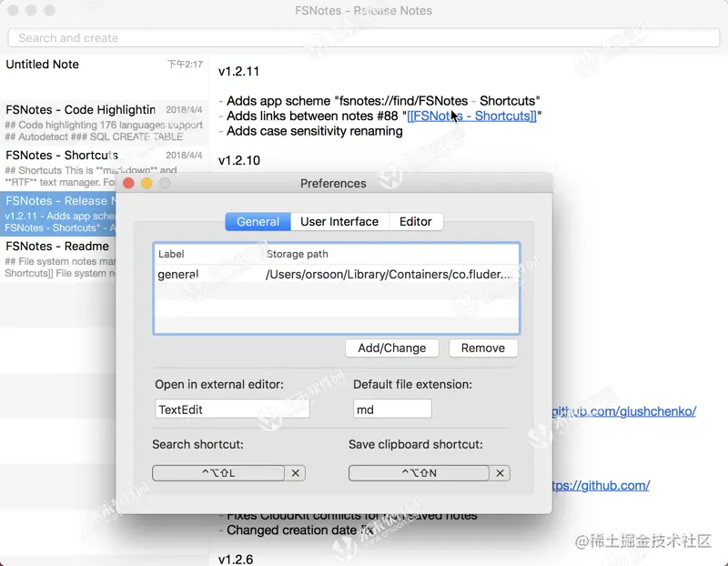Clear the Save clipboard shortcut with its X
Screen dimensions: 728x566
[500, 473]
